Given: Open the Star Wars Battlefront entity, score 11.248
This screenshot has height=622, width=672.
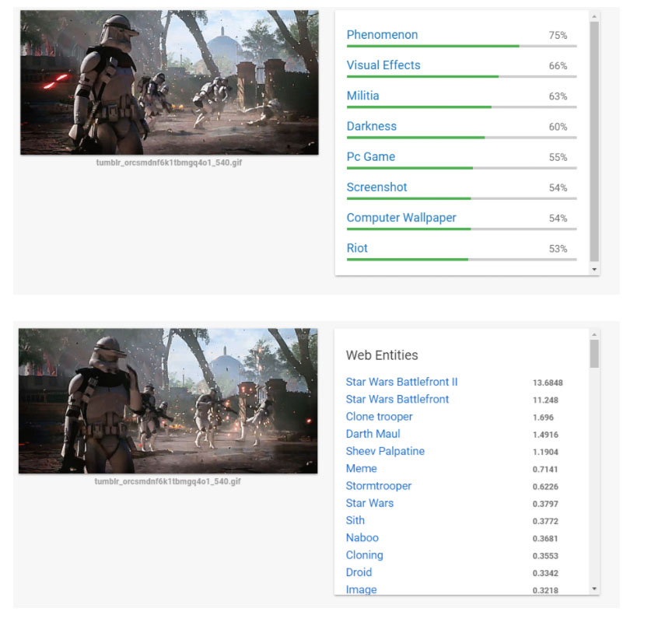Looking at the screenshot, I should pyautogui.click(x=397, y=399).
